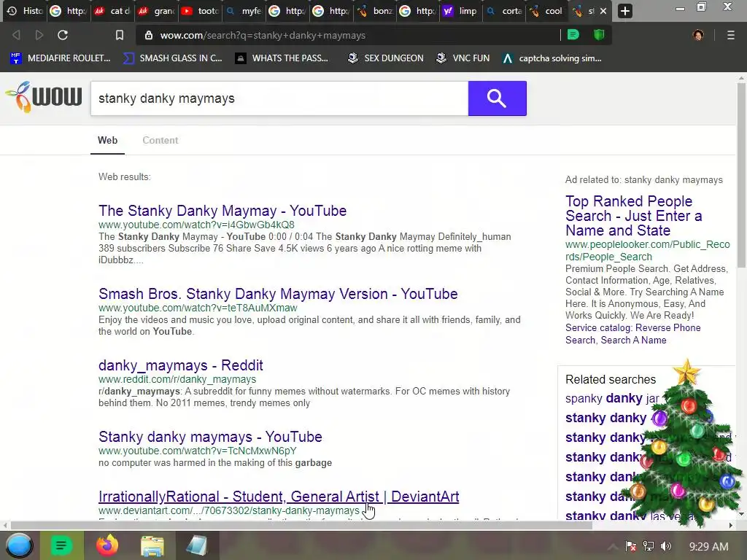Click the address bar URL
The image size is (747, 560).
tap(263, 35)
